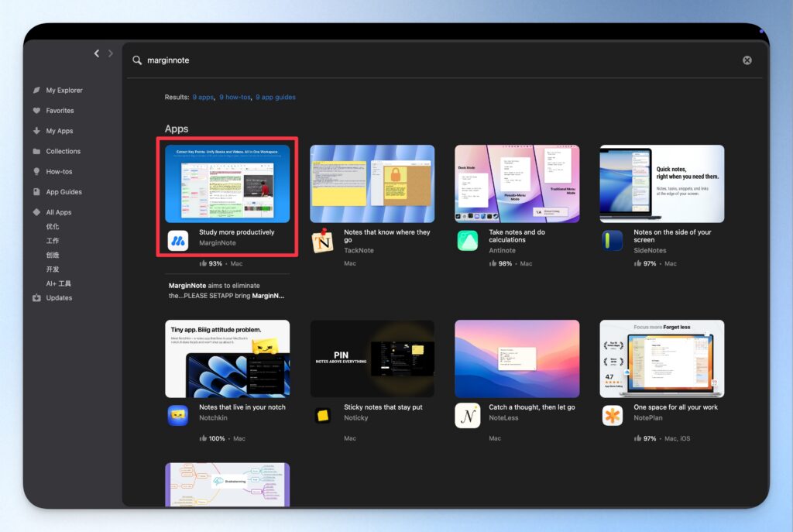Click 'Notes on the side of your screen'
793x532 pixels.
[672, 236]
